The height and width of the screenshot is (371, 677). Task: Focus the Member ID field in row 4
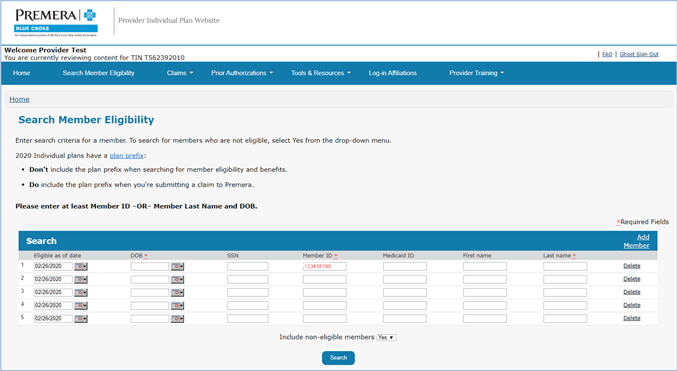[325, 305]
